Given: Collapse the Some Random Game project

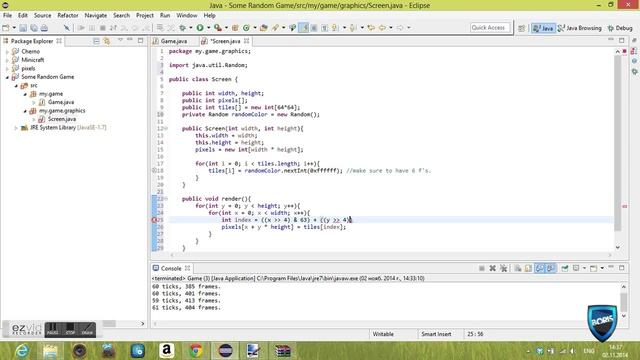Looking at the screenshot, I should 7,77.
